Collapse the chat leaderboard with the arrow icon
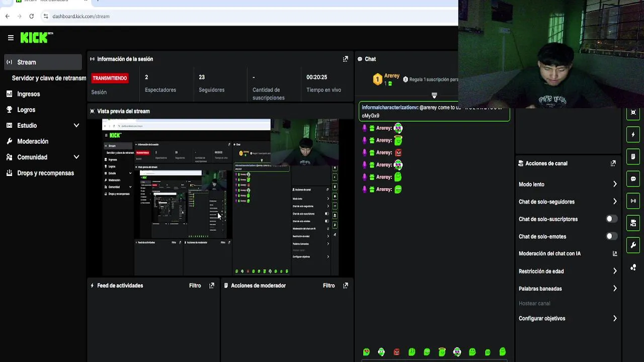 (x=434, y=95)
